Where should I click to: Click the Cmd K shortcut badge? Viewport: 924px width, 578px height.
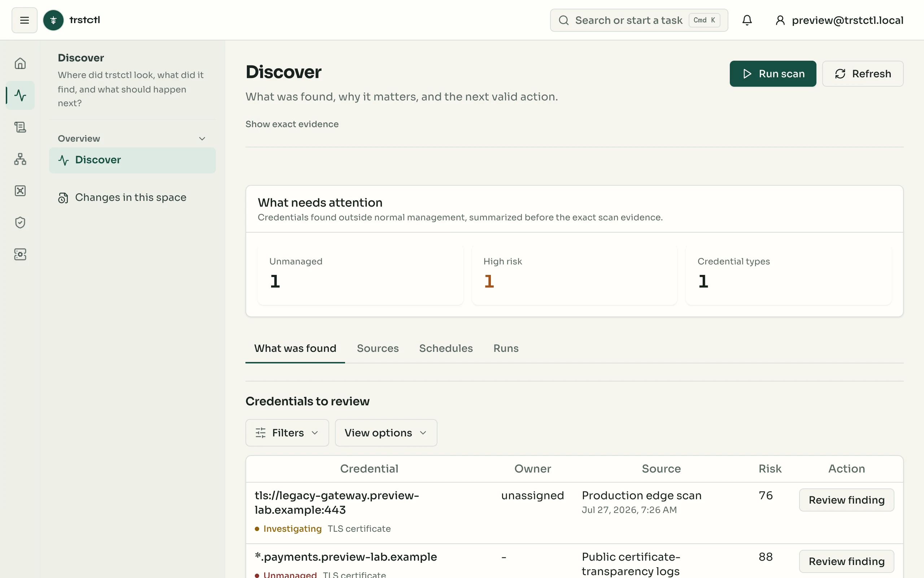(x=704, y=20)
